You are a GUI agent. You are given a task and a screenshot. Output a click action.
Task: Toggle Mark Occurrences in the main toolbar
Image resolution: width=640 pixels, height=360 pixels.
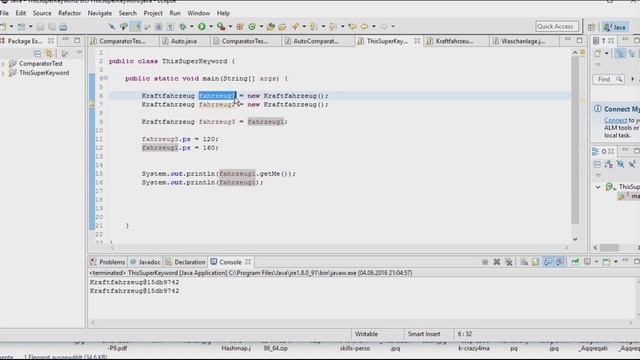pyautogui.click(x=136, y=27)
